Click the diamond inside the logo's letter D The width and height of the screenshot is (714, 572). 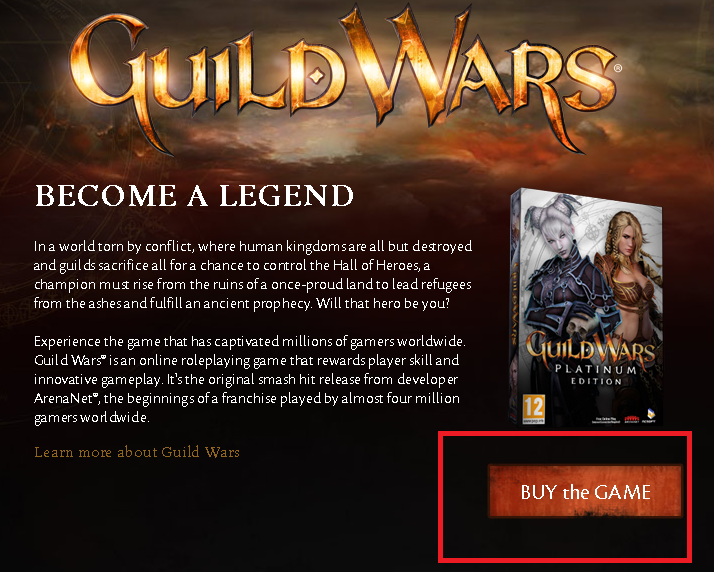point(317,75)
